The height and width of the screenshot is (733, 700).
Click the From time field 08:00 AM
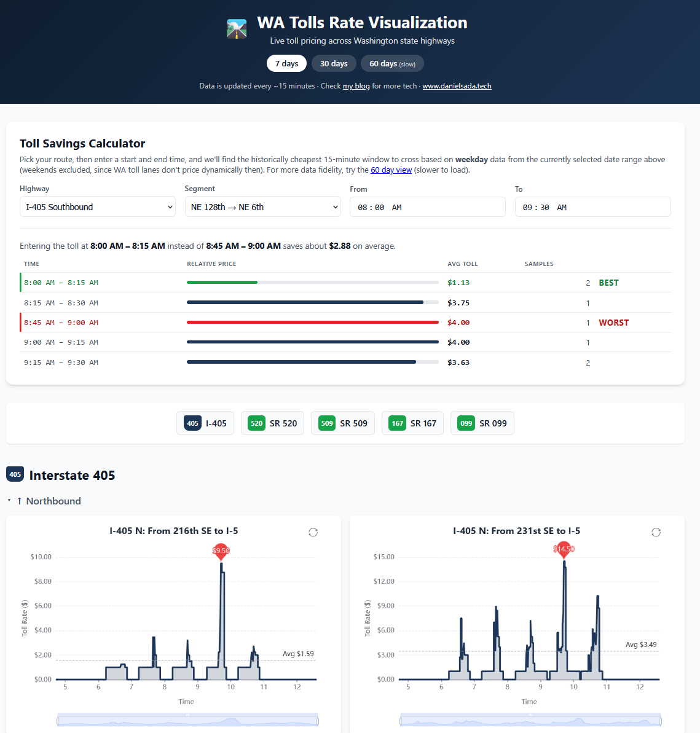pos(428,206)
